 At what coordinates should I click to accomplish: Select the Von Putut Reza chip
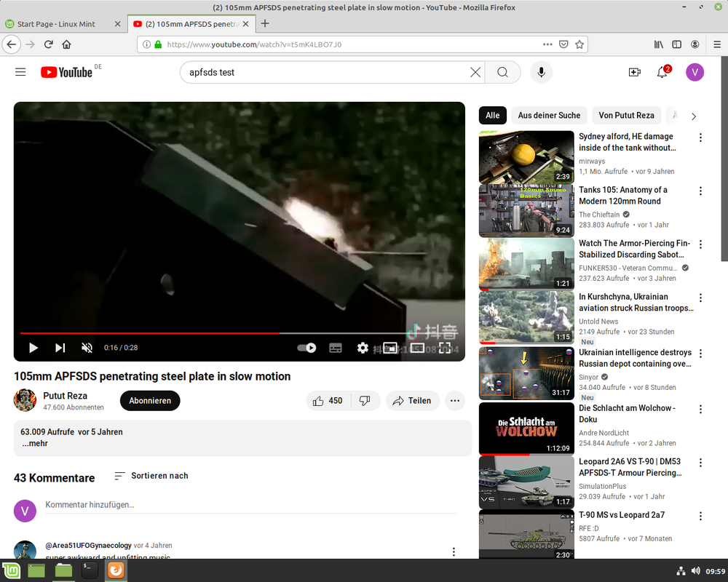[x=626, y=116]
